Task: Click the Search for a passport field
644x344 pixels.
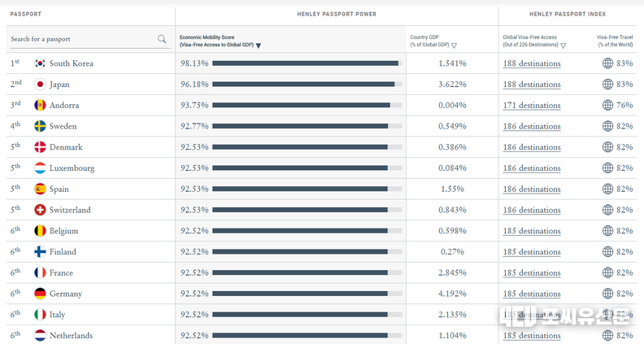Action: coord(81,39)
